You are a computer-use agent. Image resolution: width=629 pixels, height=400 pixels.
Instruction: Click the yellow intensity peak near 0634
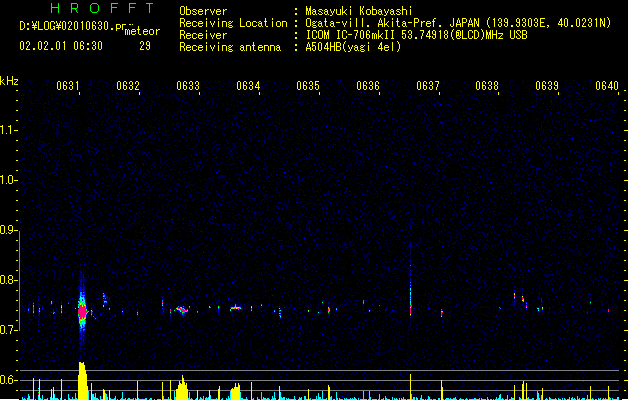[x=235, y=392]
